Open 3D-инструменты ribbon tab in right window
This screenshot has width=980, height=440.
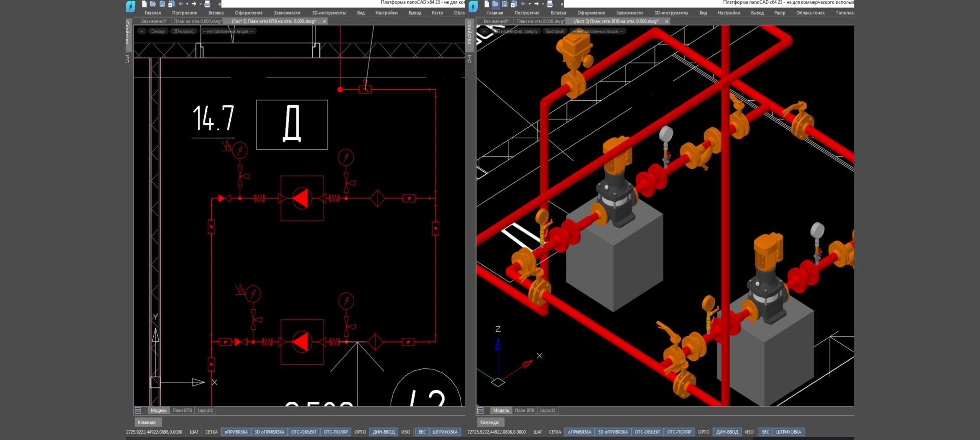(x=671, y=13)
